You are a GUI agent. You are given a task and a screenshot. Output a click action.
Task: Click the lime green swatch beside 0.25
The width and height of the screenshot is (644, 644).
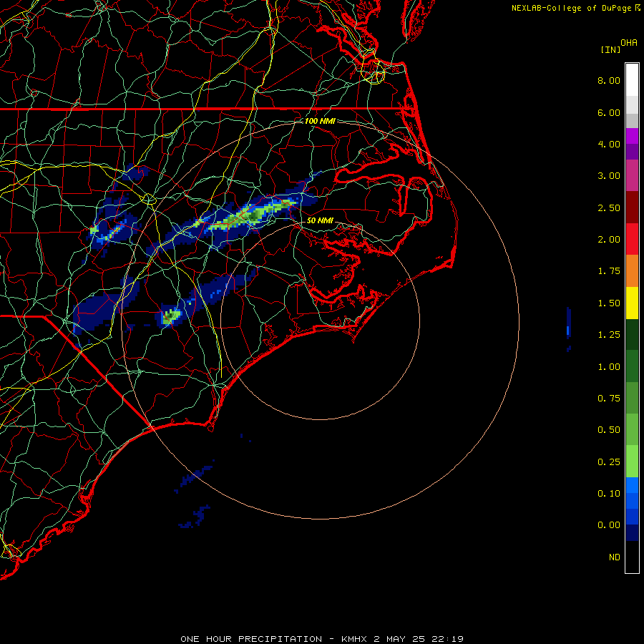pos(632,462)
